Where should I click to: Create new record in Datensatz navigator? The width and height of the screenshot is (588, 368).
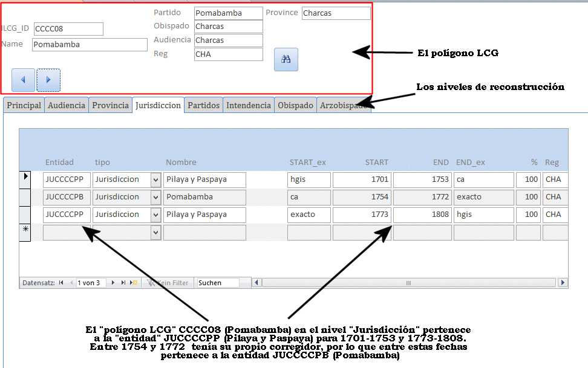coord(134,283)
